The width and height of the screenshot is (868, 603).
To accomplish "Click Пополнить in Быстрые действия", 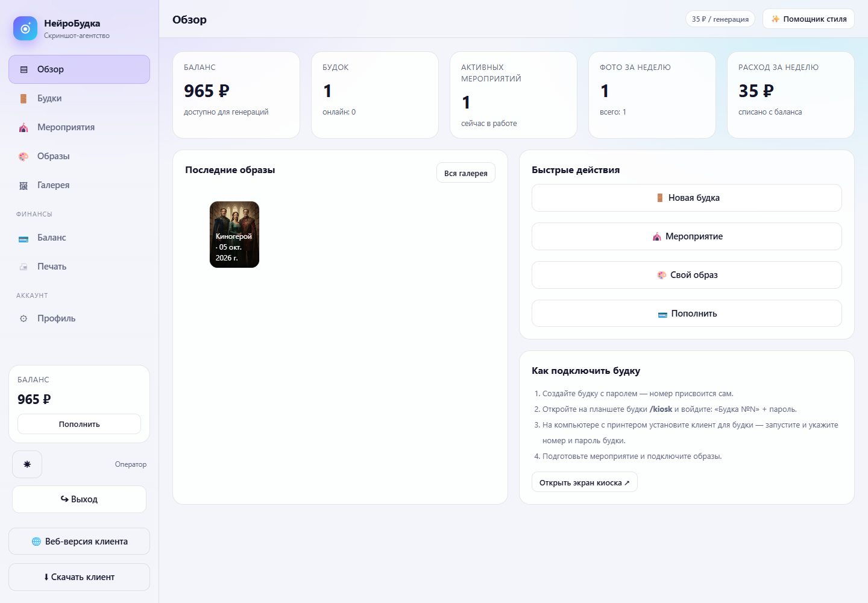I will click(x=687, y=314).
